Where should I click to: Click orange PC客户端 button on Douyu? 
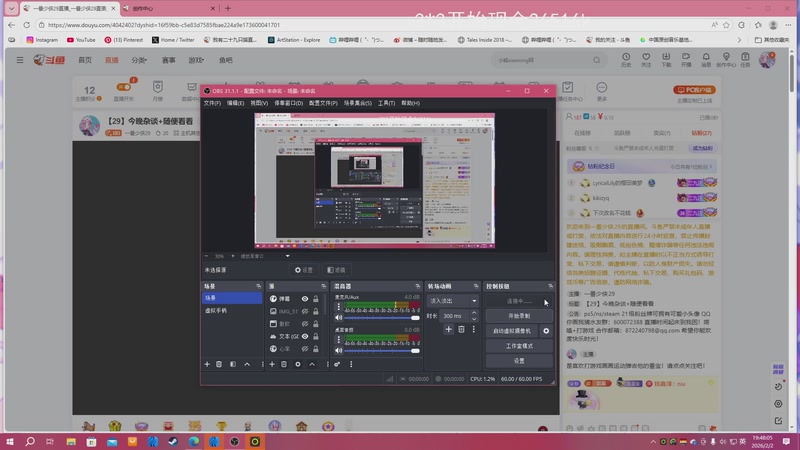[x=694, y=90]
